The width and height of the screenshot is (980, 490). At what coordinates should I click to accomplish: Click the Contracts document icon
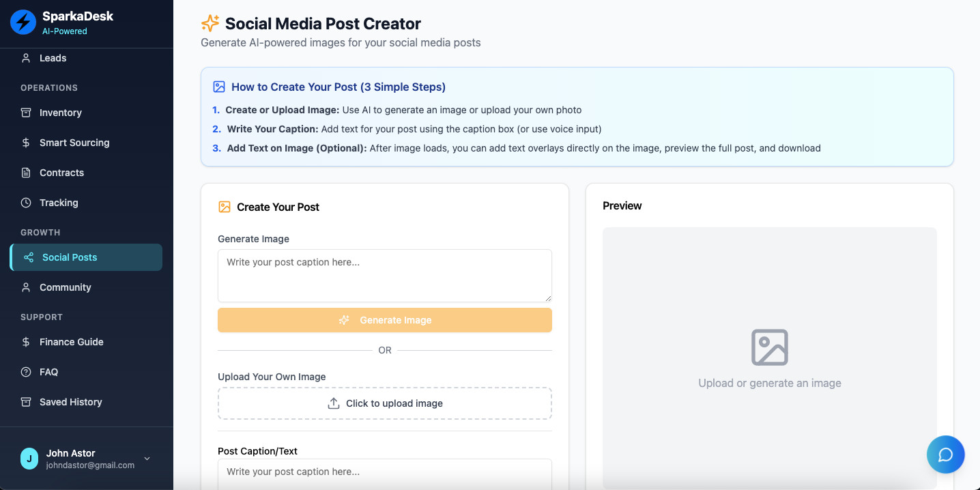tap(26, 173)
